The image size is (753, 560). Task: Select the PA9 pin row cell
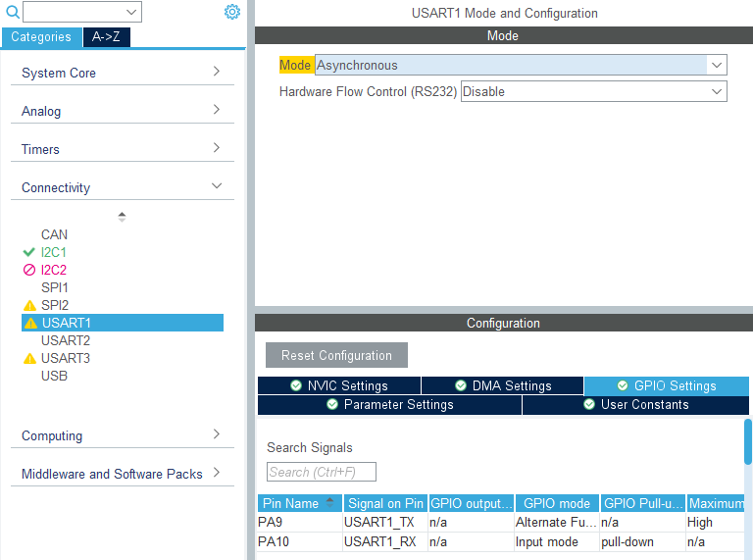pyautogui.click(x=300, y=522)
